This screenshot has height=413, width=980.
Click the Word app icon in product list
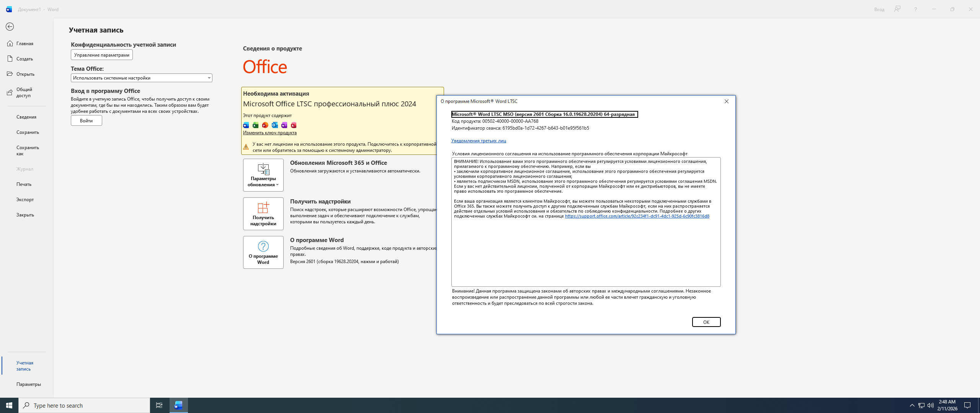pos(246,125)
